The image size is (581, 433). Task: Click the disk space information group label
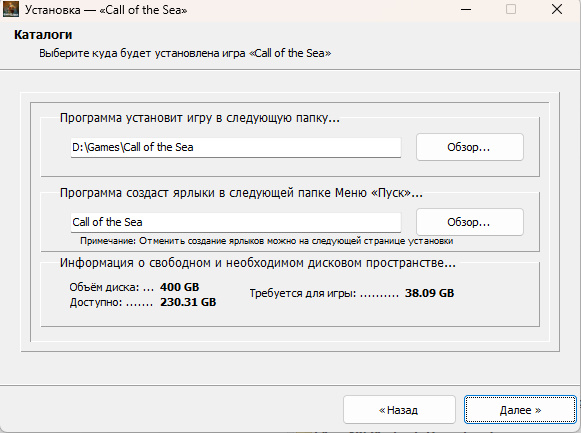[258, 263]
